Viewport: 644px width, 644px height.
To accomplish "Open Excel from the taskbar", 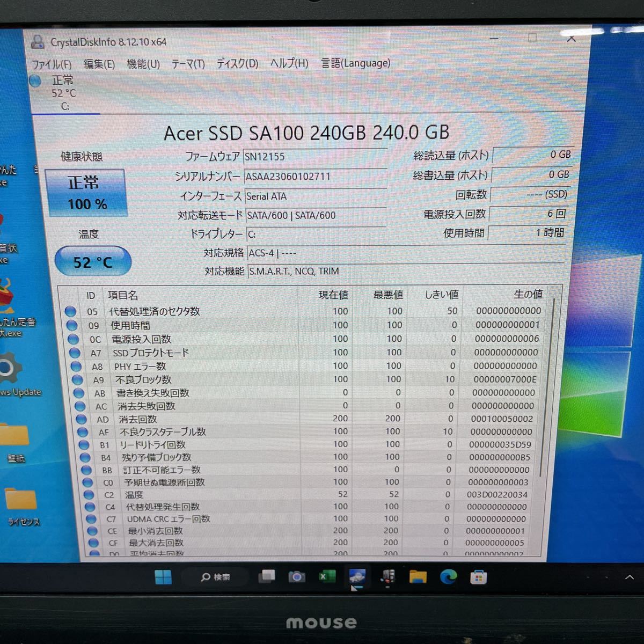I will [326, 576].
